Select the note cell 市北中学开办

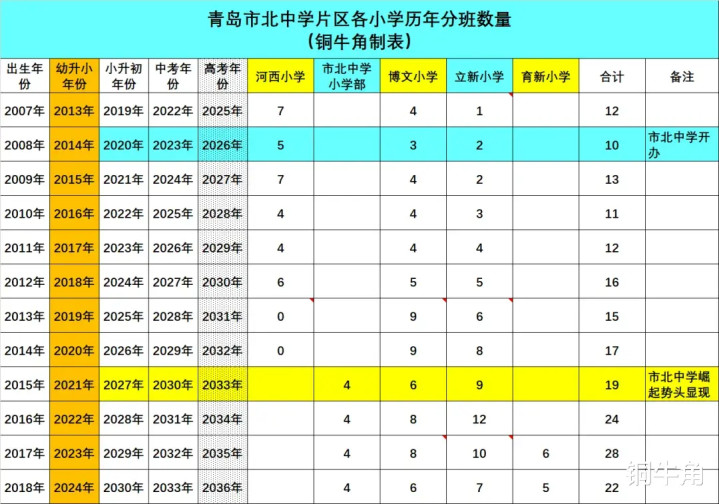(x=682, y=144)
